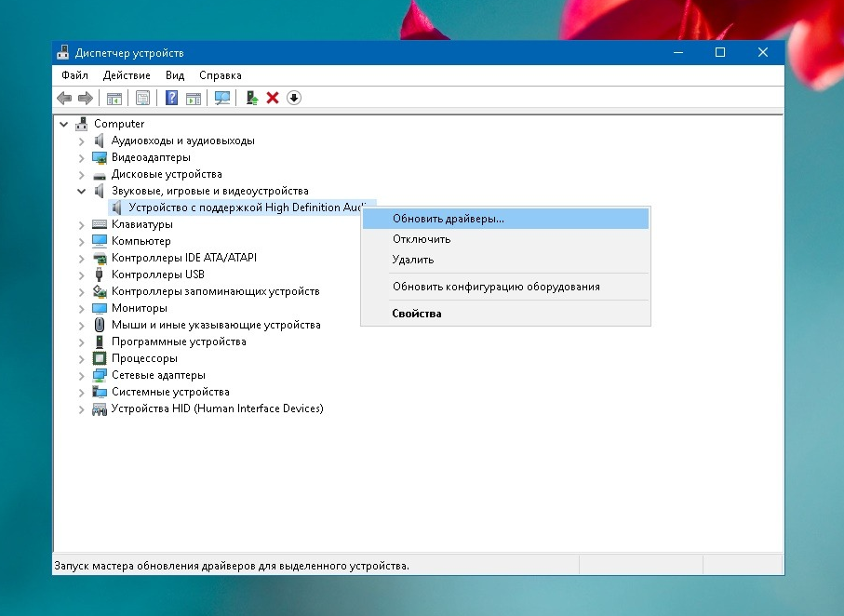Select the Контроллеры USB tree item
Screen dimensions: 844x616
(157, 275)
